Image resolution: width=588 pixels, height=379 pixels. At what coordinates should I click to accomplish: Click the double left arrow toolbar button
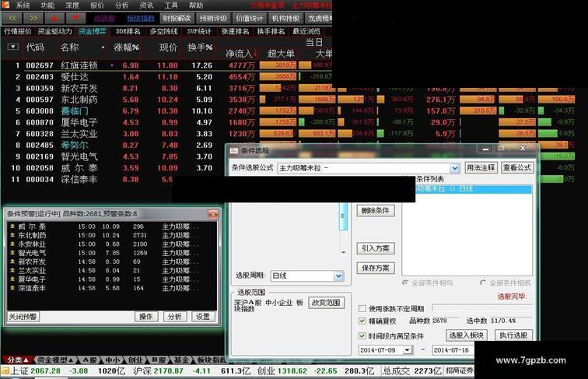12,18
